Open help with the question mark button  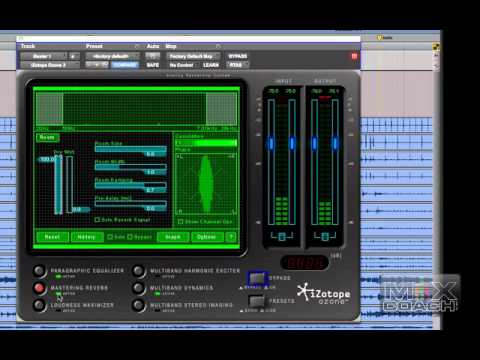coord(231,237)
